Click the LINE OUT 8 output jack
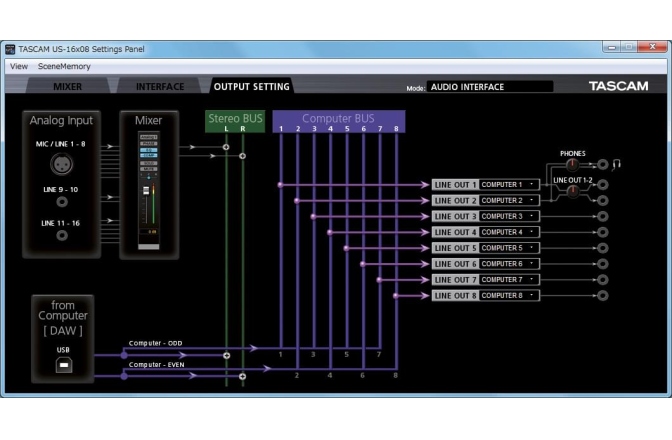 click(603, 296)
